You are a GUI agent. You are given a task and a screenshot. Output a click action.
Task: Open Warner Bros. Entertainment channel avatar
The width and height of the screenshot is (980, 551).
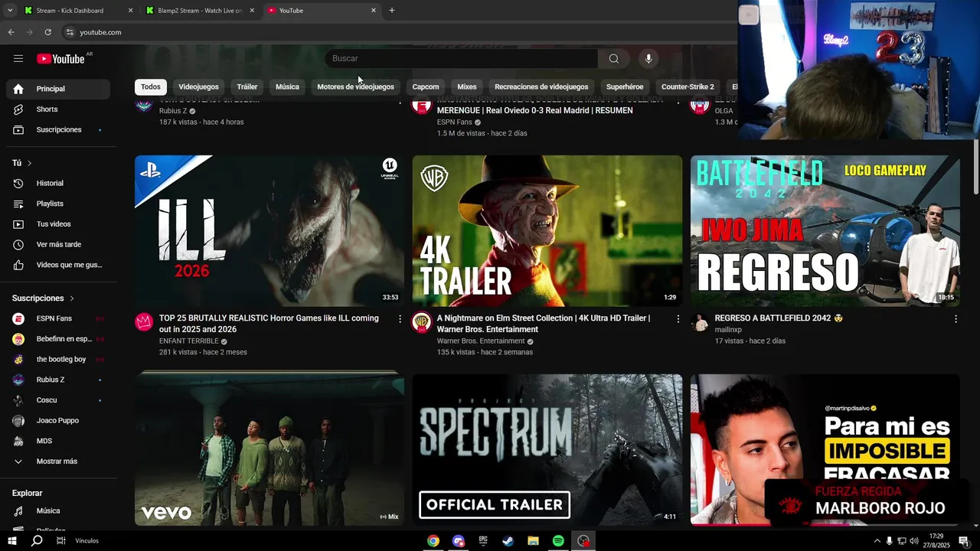(x=422, y=321)
